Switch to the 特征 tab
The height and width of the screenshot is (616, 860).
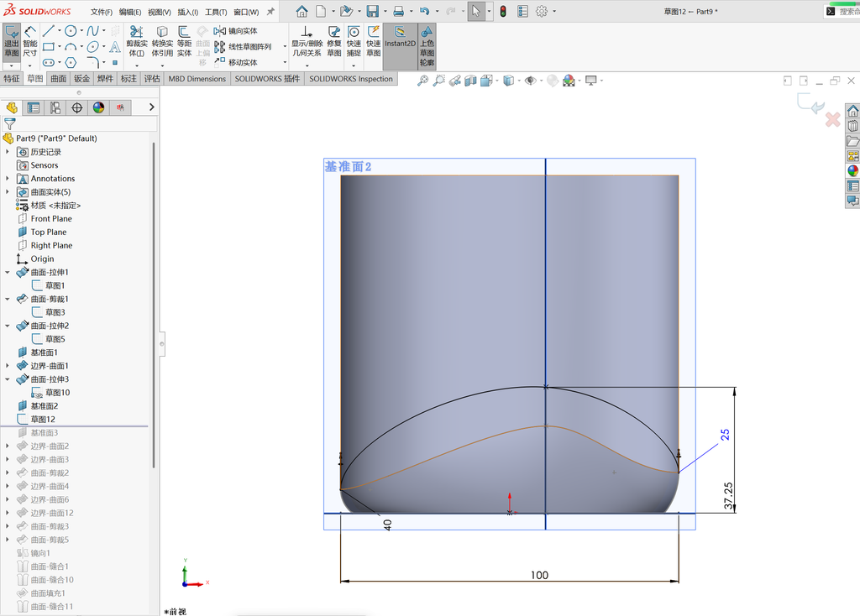(12, 78)
